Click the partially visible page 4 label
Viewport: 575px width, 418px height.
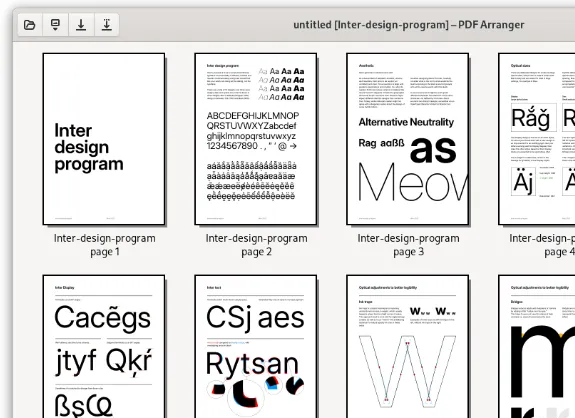542,245
